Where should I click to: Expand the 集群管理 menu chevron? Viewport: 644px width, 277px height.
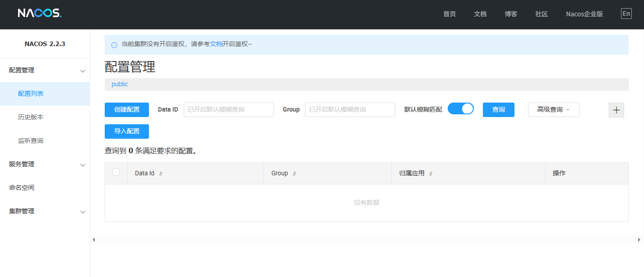[x=83, y=212]
